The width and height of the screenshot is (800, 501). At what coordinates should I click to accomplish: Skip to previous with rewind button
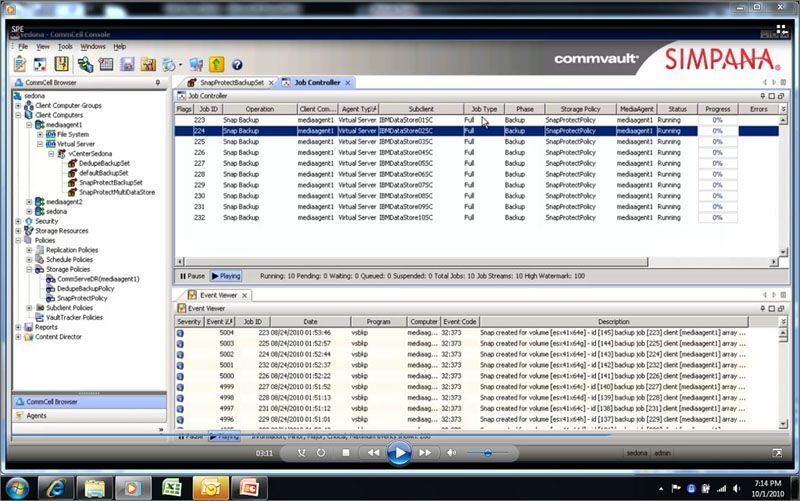373,453
